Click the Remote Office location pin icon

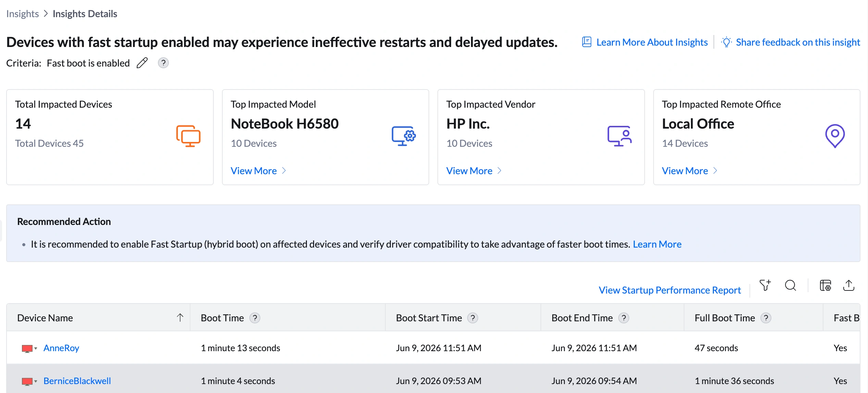click(835, 136)
